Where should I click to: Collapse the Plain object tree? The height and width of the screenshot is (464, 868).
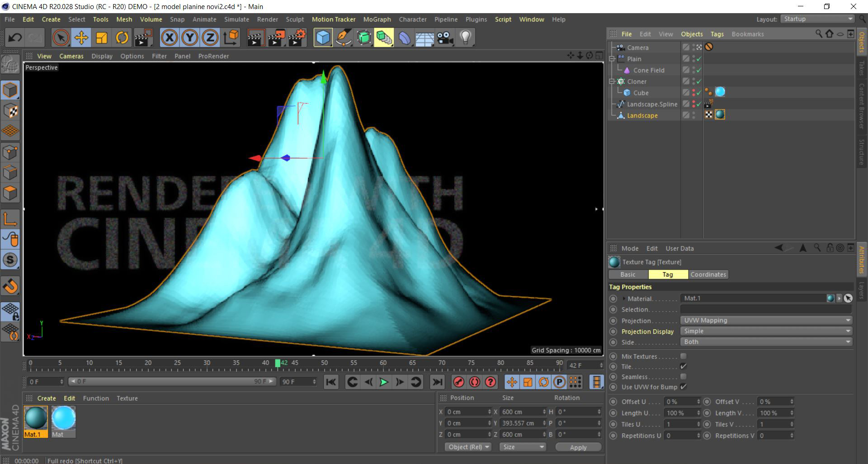pyautogui.click(x=612, y=59)
